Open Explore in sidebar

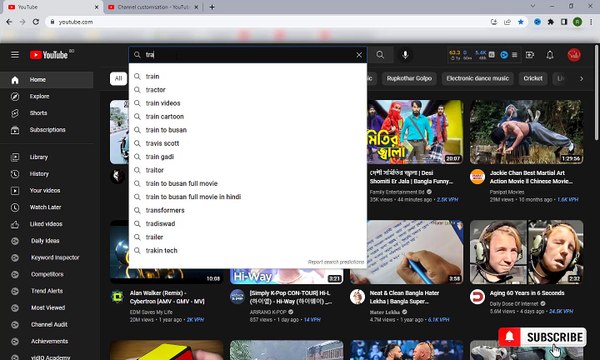pos(47,96)
